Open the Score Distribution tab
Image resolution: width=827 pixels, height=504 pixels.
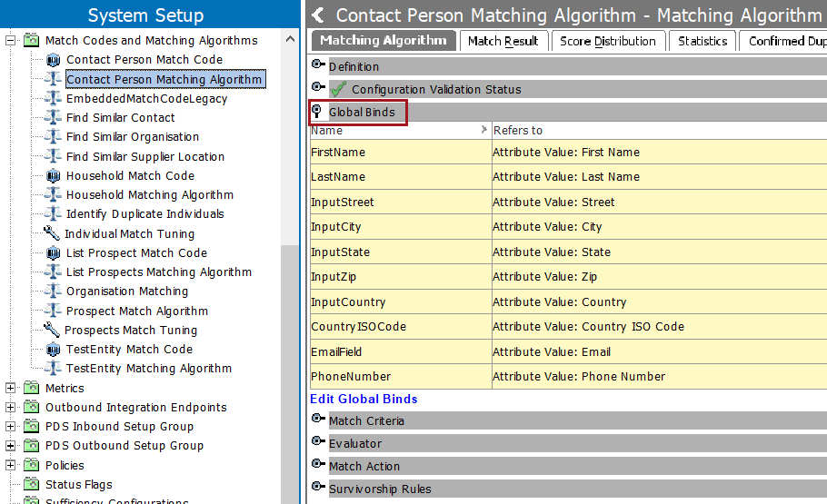[607, 41]
